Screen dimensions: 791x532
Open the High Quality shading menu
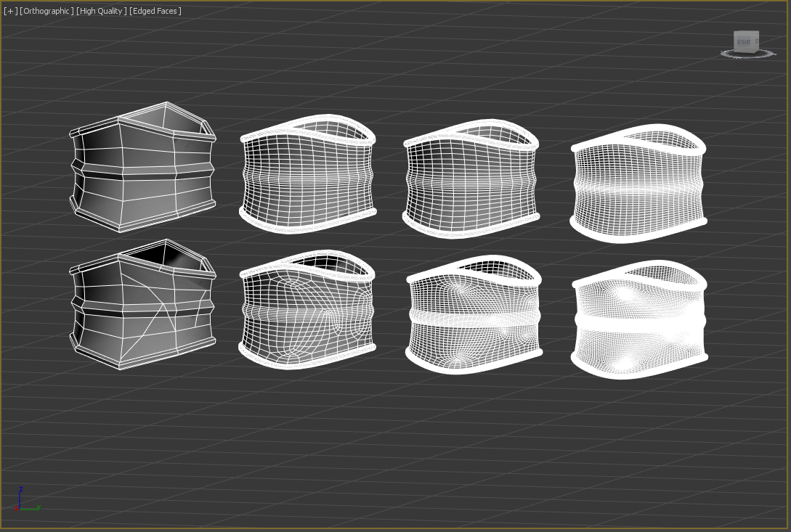point(102,11)
